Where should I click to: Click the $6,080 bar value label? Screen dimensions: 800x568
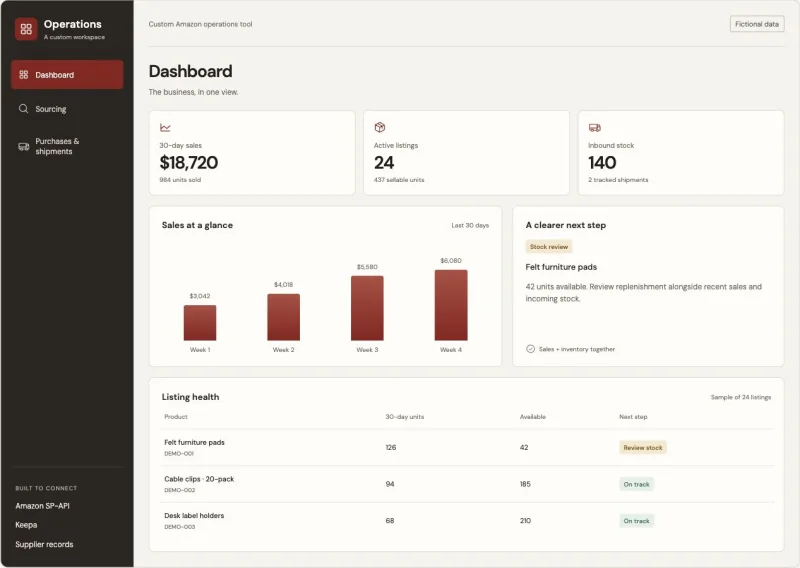point(451,261)
